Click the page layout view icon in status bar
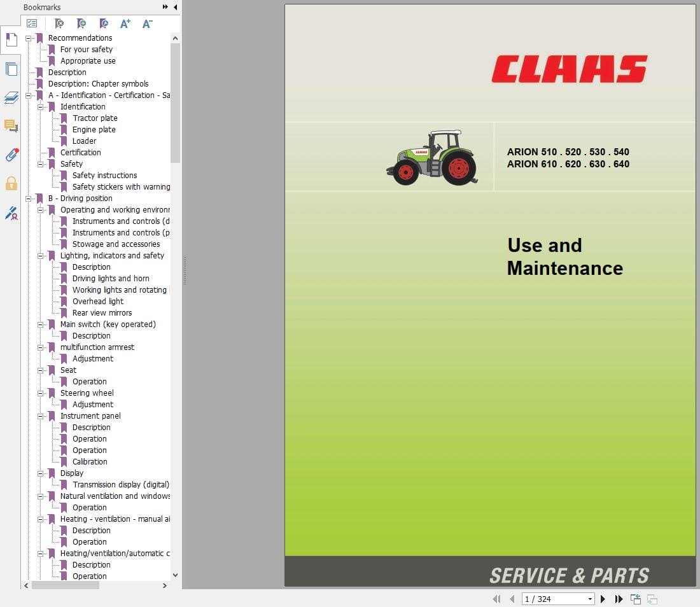Image resolution: width=700 pixels, height=607 pixels. pos(635,599)
